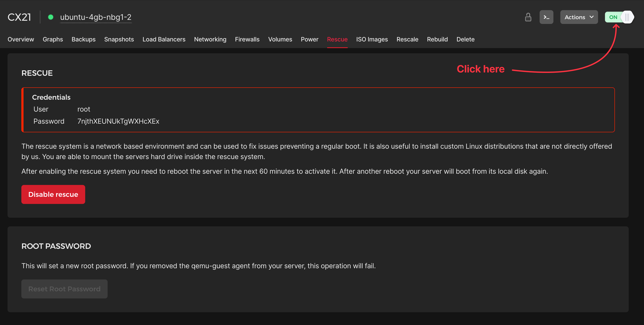Select the root password text to copy
Viewport: 644px width, 325px height.
click(x=118, y=121)
